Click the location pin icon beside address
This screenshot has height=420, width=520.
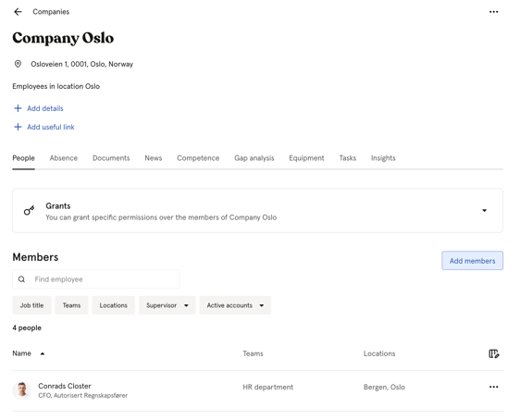click(18, 64)
